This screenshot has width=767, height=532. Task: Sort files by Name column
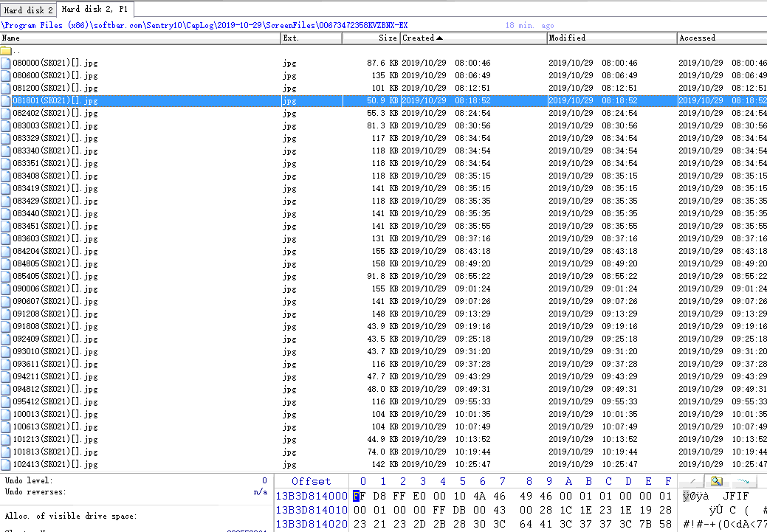[140, 38]
